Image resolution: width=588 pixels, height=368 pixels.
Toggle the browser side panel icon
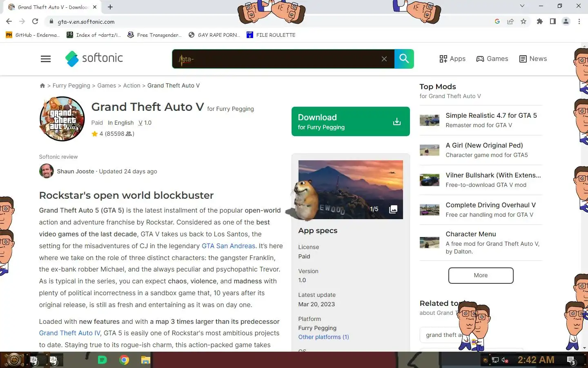pyautogui.click(x=553, y=21)
